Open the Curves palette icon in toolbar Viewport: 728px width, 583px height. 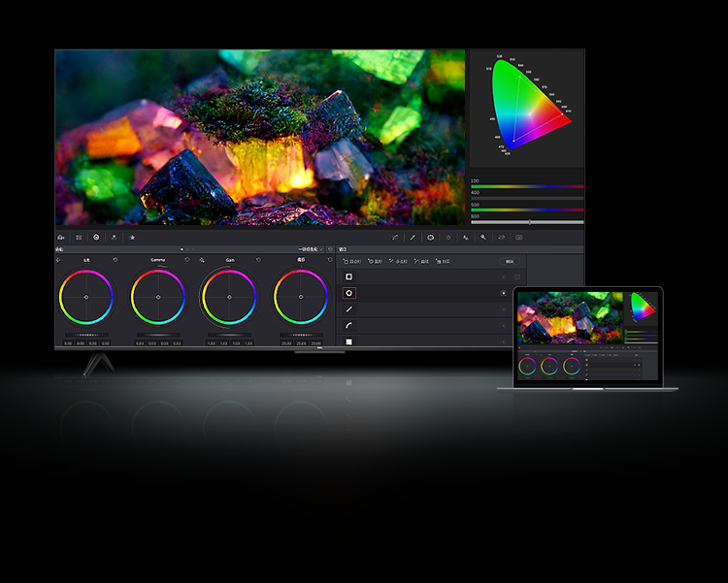point(395,237)
